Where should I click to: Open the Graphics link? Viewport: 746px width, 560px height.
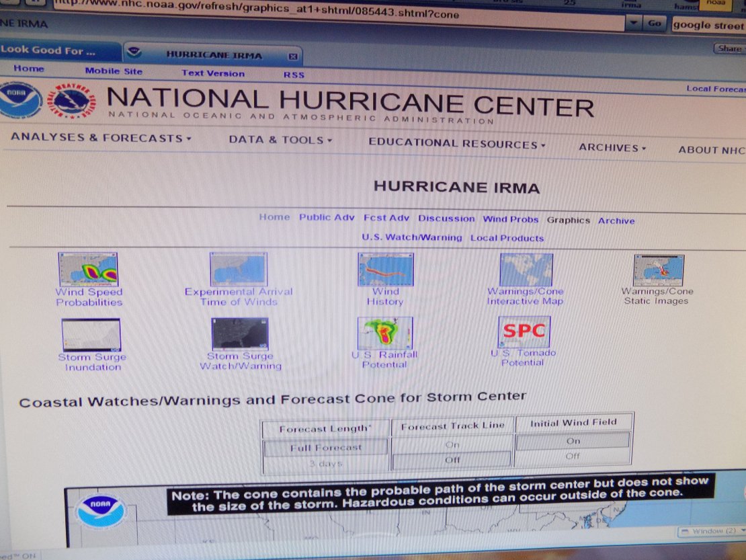568,221
